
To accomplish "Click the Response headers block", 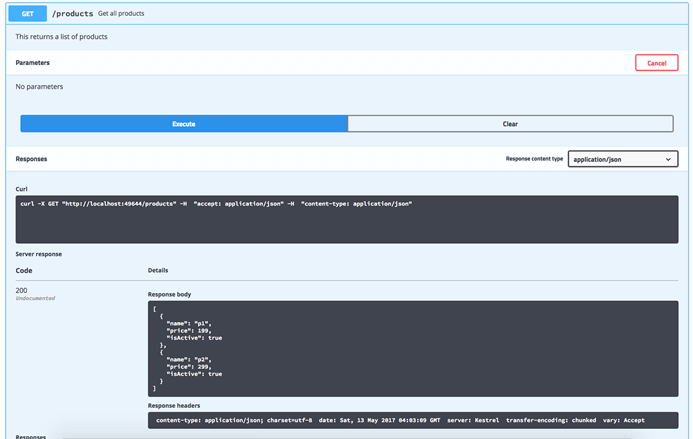I will (x=413, y=420).
